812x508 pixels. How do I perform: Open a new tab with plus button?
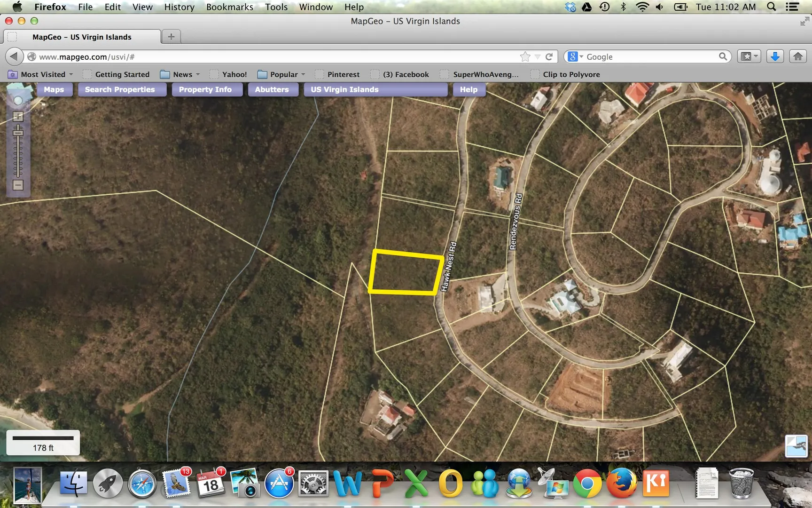(x=171, y=37)
